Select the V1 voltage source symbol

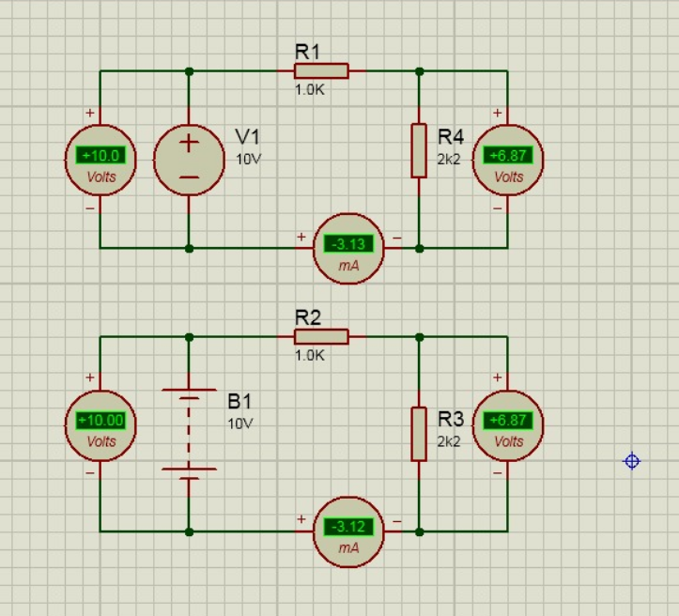(189, 161)
